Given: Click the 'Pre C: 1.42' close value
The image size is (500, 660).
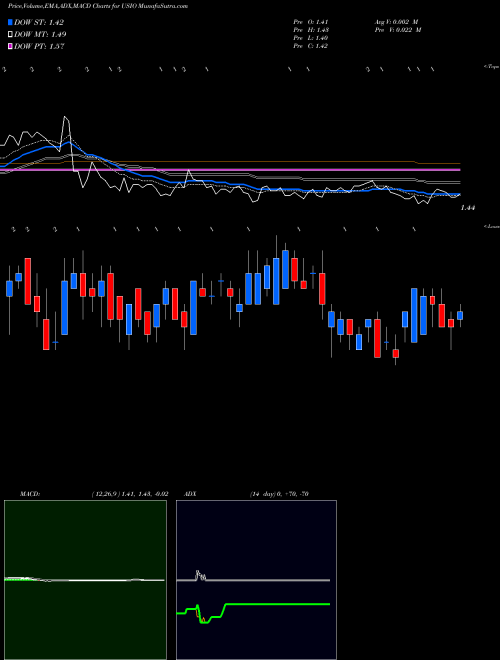Looking at the screenshot, I should 311,46.
